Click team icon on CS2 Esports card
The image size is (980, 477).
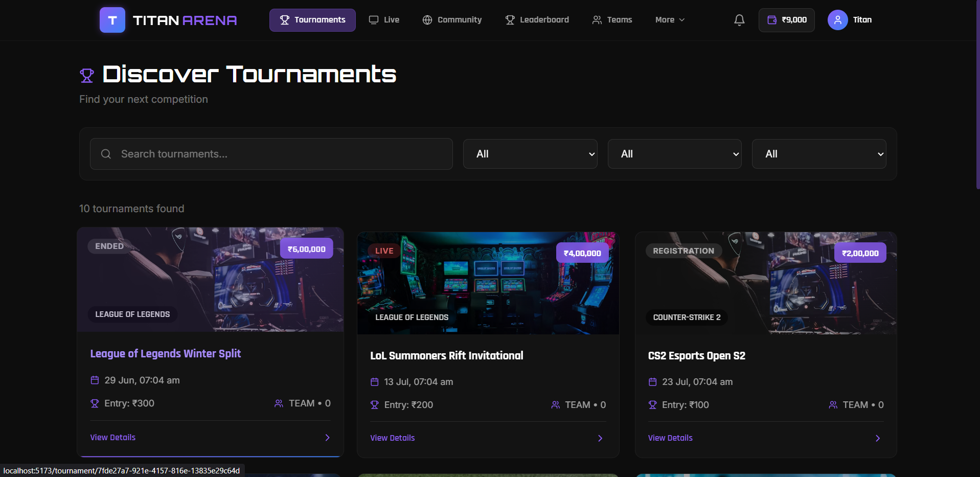tap(833, 405)
